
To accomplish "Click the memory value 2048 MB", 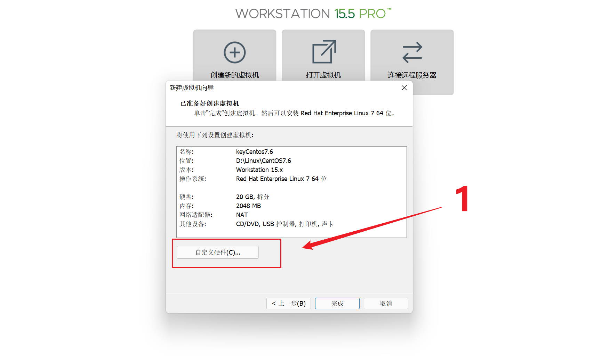I will click(249, 206).
